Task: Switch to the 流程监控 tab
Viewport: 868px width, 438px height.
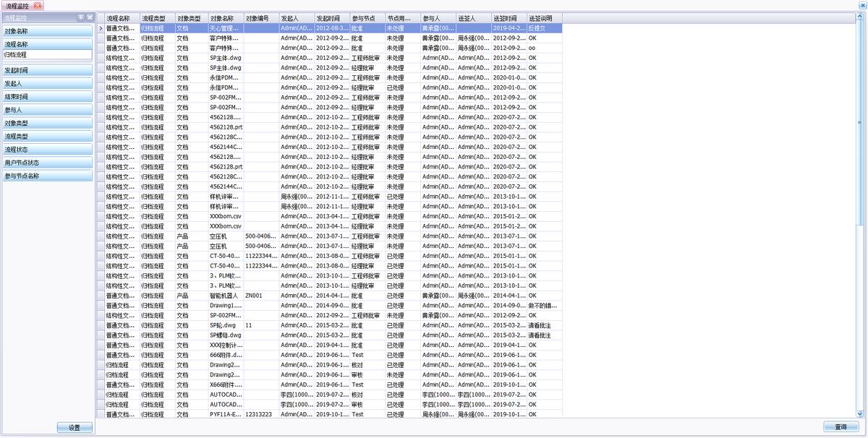Action: [x=18, y=6]
